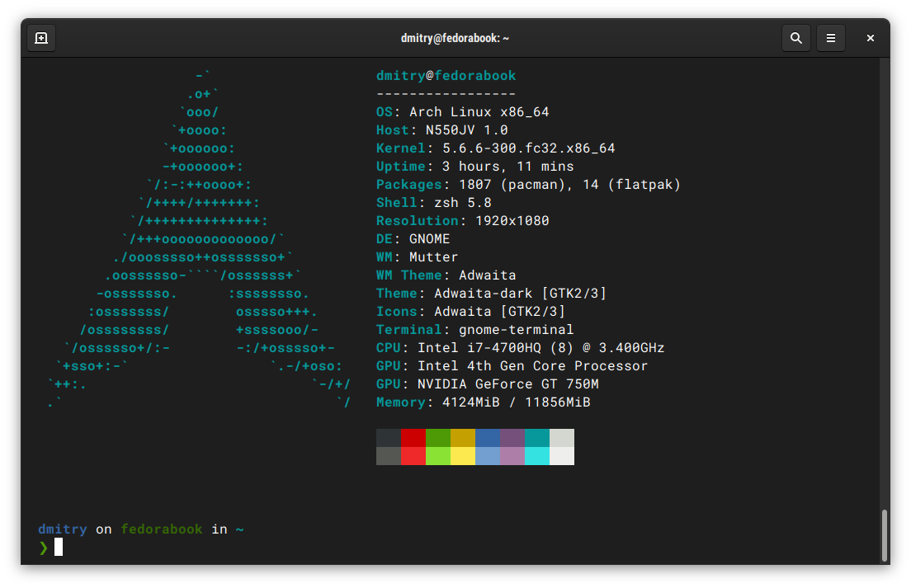Click the Memory: 4124MiB / 11856MiB line
This screenshot has height=588, width=911.
[484, 402]
